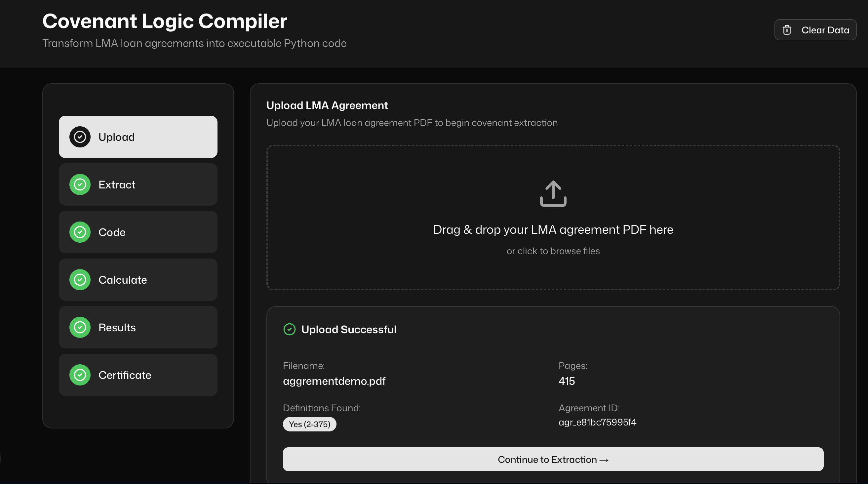868x484 pixels.
Task: Click the agreement ID agr_e81bc75995f4
Action: click(x=597, y=422)
